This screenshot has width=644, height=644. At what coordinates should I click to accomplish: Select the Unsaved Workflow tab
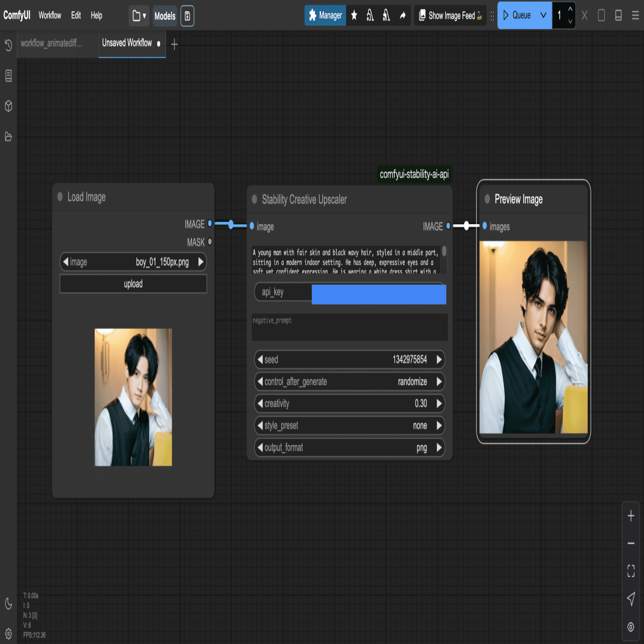pos(132,44)
